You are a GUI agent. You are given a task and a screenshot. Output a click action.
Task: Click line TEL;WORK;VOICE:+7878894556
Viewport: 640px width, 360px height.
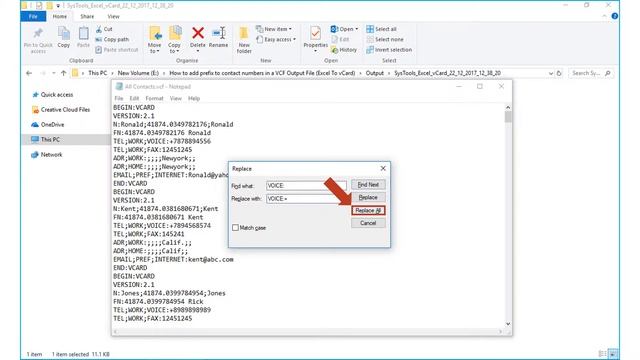[x=162, y=141]
